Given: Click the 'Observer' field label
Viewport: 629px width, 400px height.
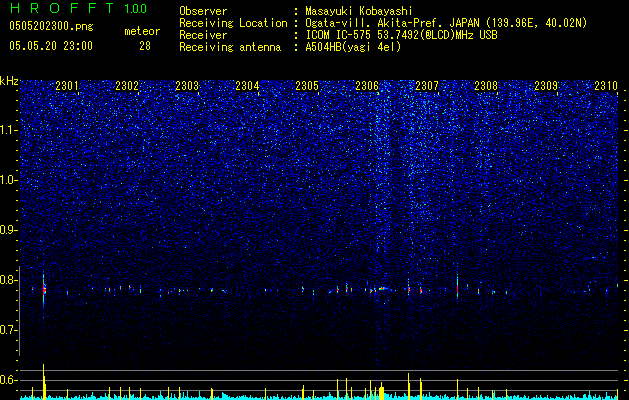Looking at the screenshot, I should coord(203,11).
